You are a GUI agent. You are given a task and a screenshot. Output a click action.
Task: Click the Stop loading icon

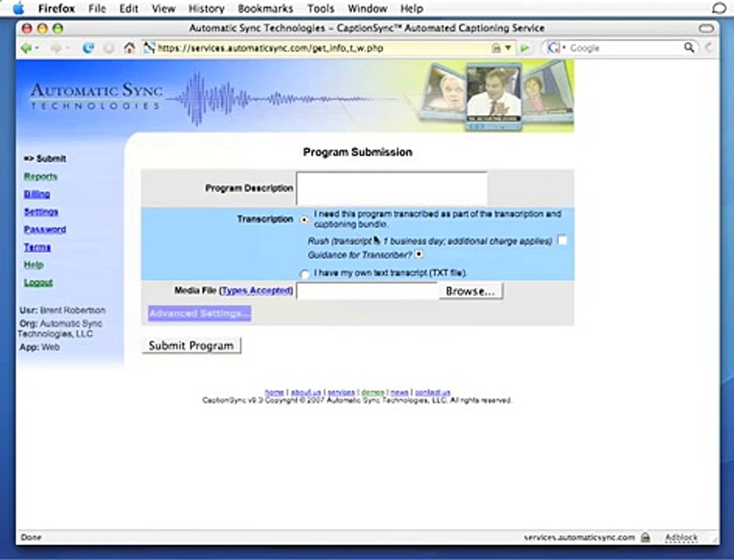click(x=109, y=47)
